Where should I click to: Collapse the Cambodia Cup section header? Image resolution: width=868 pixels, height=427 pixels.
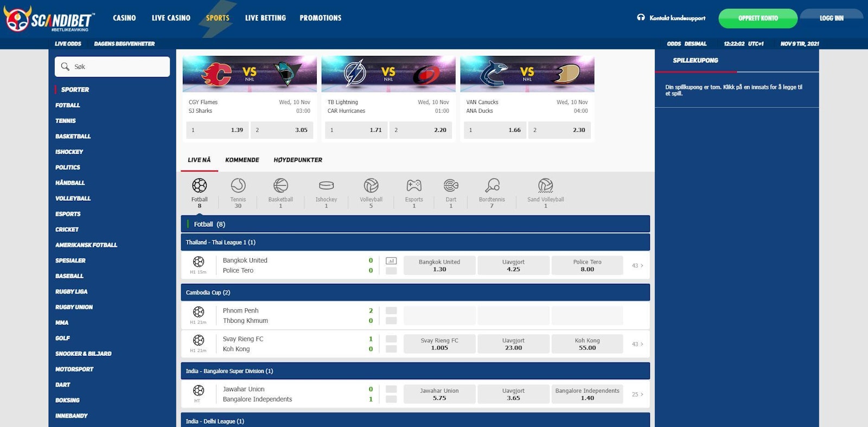(415, 292)
